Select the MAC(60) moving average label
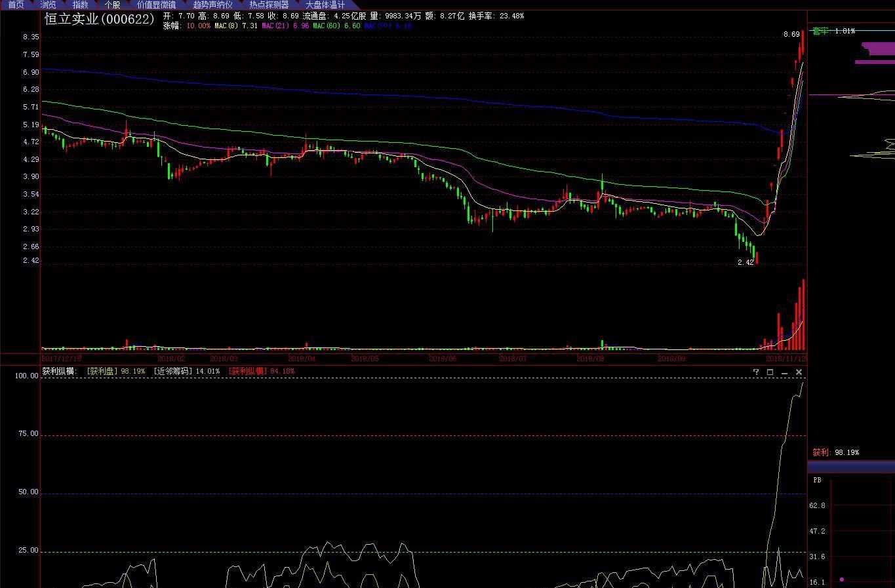Viewport: 895px width, 588px height. [x=327, y=26]
